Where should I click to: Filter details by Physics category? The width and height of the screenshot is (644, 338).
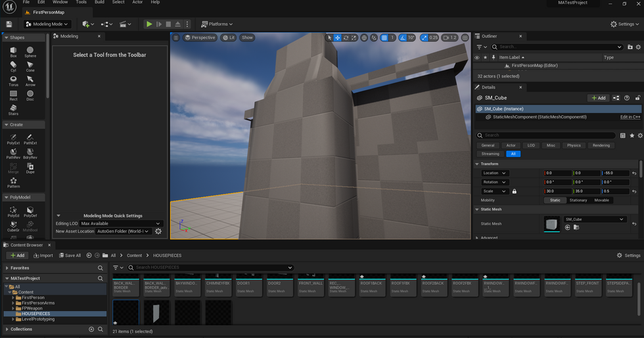(x=574, y=145)
